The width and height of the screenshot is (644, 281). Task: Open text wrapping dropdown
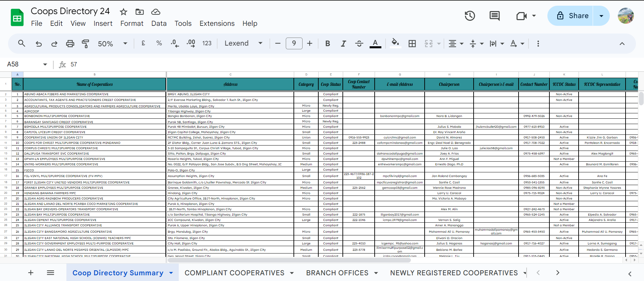click(x=497, y=44)
